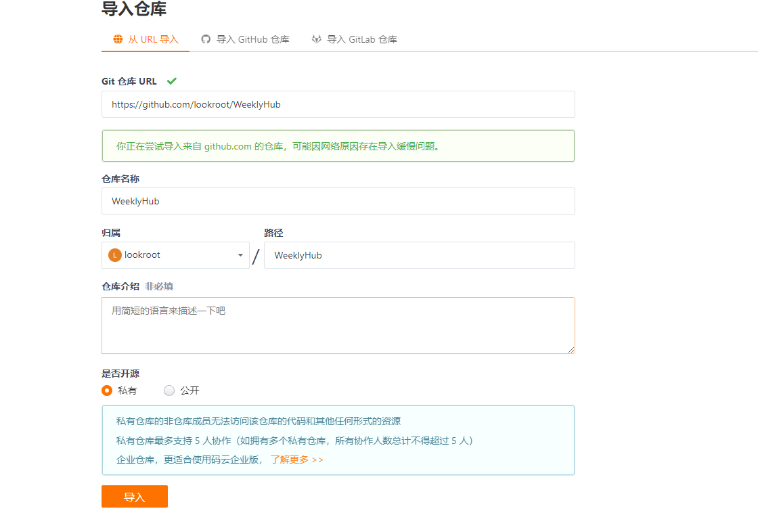Click the globe icon on URL import tab

pyautogui.click(x=118, y=39)
